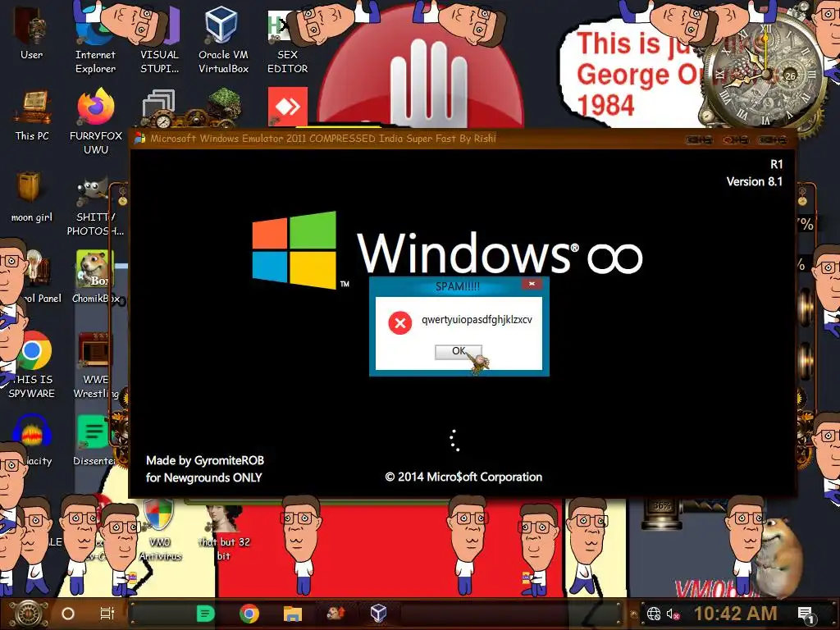The height and width of the screenshot is (630, 840).
Task: Switch to green Dissenter taskbar app
Action: [x=206, y=614]
